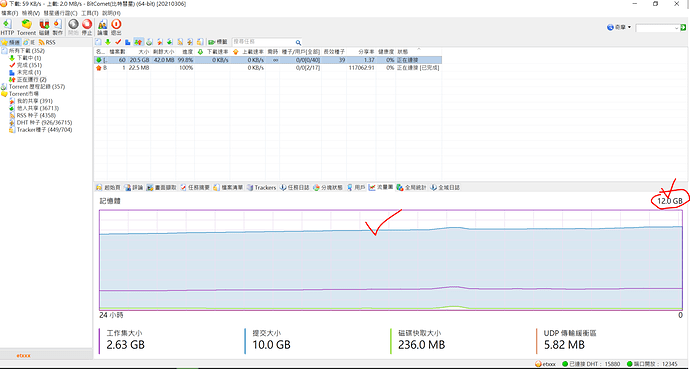Select the Tracker種子 tree item
Image resolution: width=690 pixels, height=369 pixels.
(x=44, y=130)
